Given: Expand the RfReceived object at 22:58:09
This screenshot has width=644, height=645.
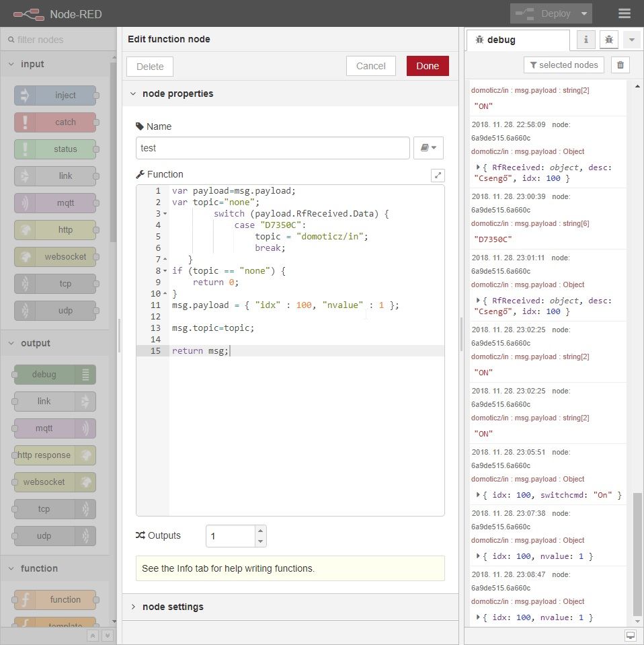Looking at the screenshot, I should coord(478,167).
